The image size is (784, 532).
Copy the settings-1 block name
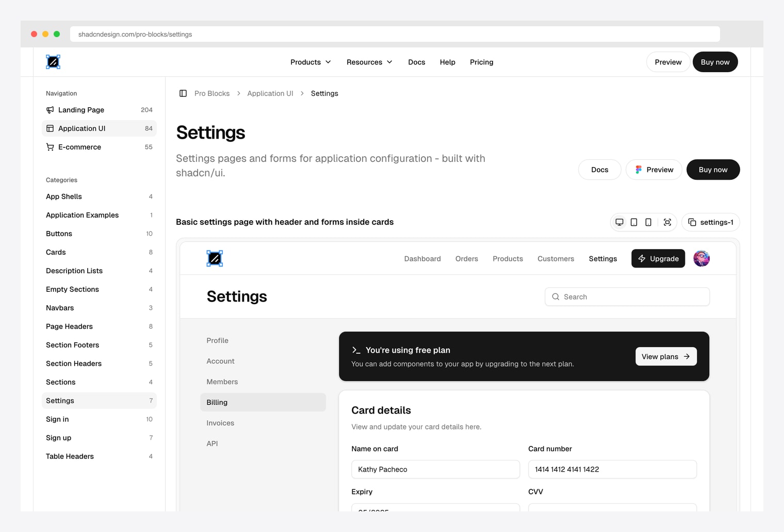(711, 222)
